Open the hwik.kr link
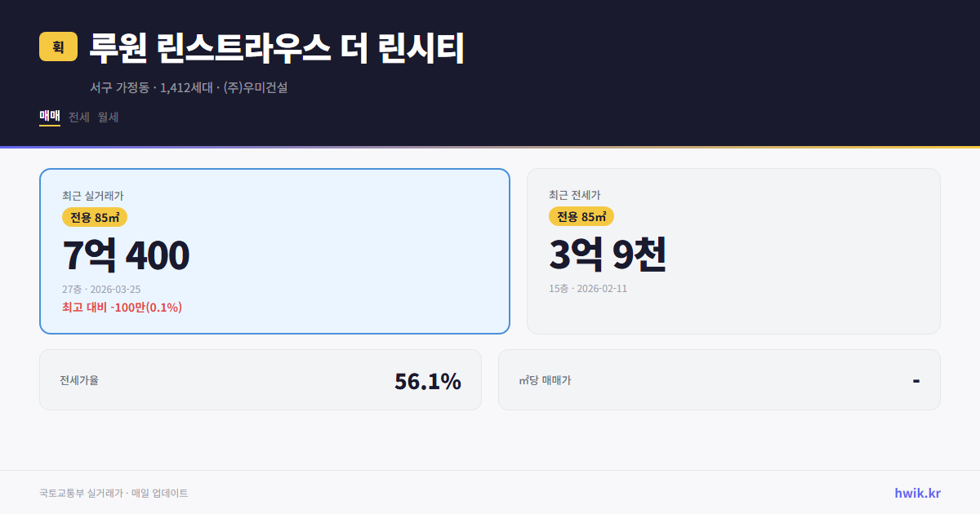This screenshot has height=514, width=980. 916,492
